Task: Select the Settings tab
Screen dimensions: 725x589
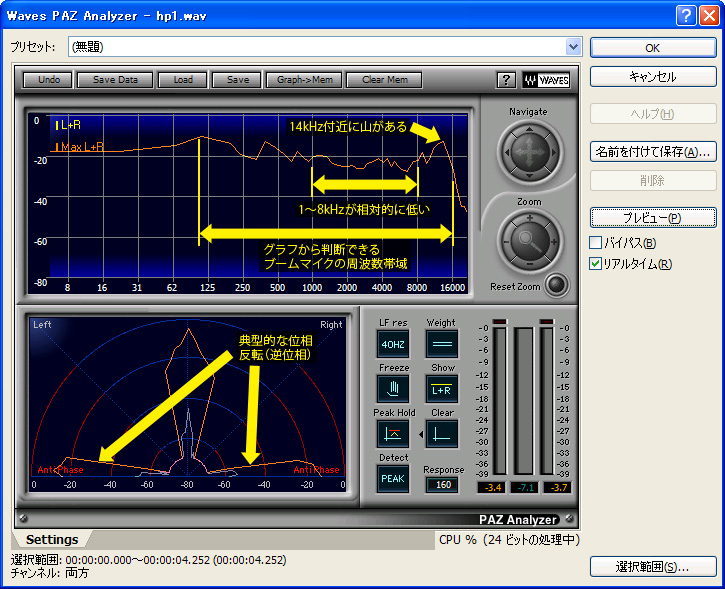Action: pyautogui.click(x=52, y=540)
